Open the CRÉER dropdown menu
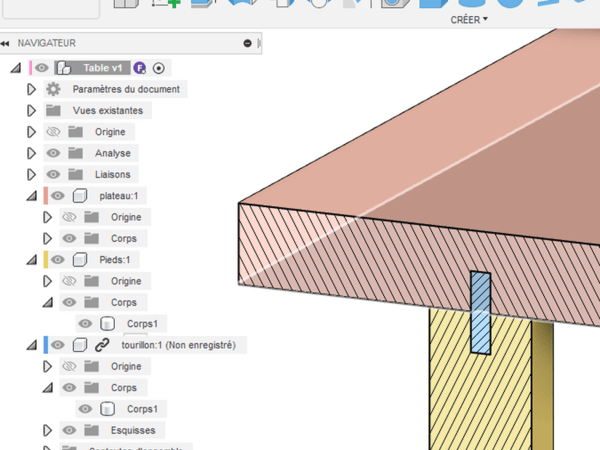The image size is (600, 450). (x=469, y=19)
